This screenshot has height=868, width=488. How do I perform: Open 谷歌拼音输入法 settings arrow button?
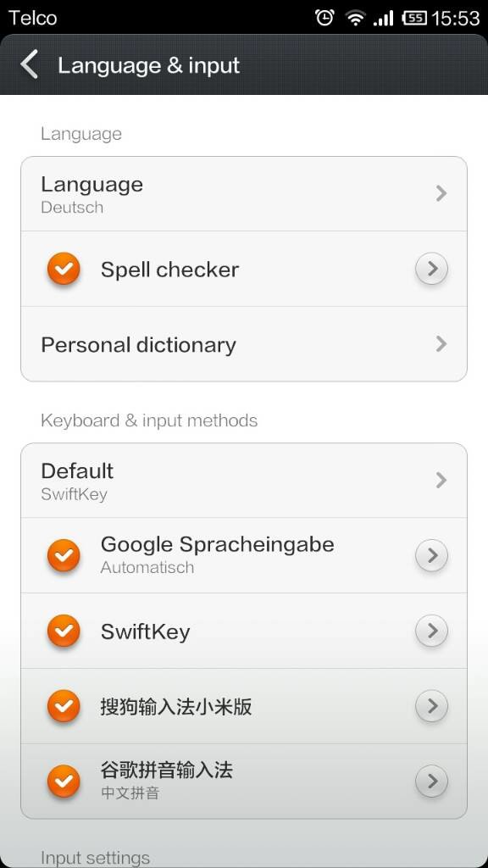click(431, 781)
